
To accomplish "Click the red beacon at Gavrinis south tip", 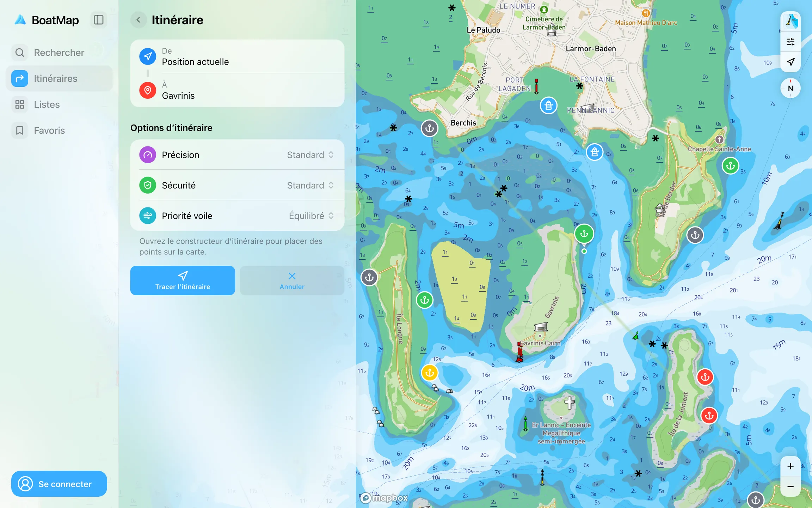I will coord(519,352).
